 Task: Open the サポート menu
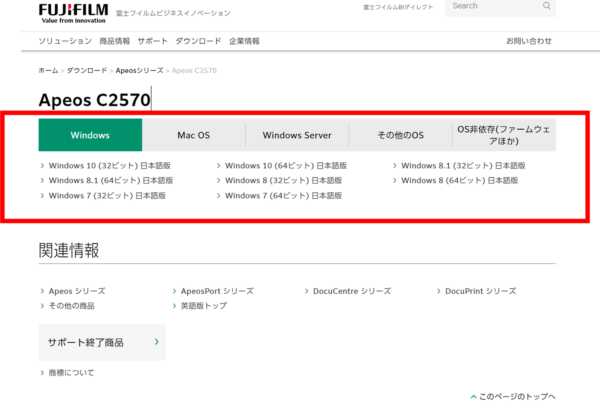click(x=153, y=41)
